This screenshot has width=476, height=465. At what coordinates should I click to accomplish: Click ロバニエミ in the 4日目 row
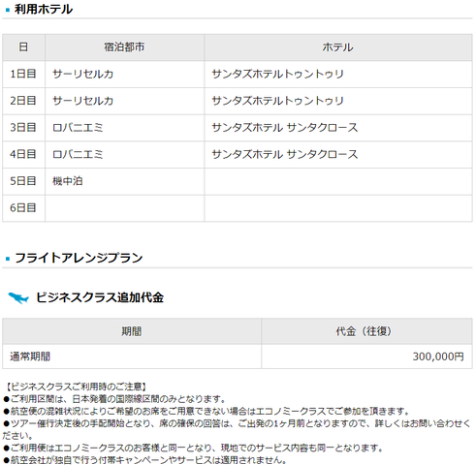[78, 154]
